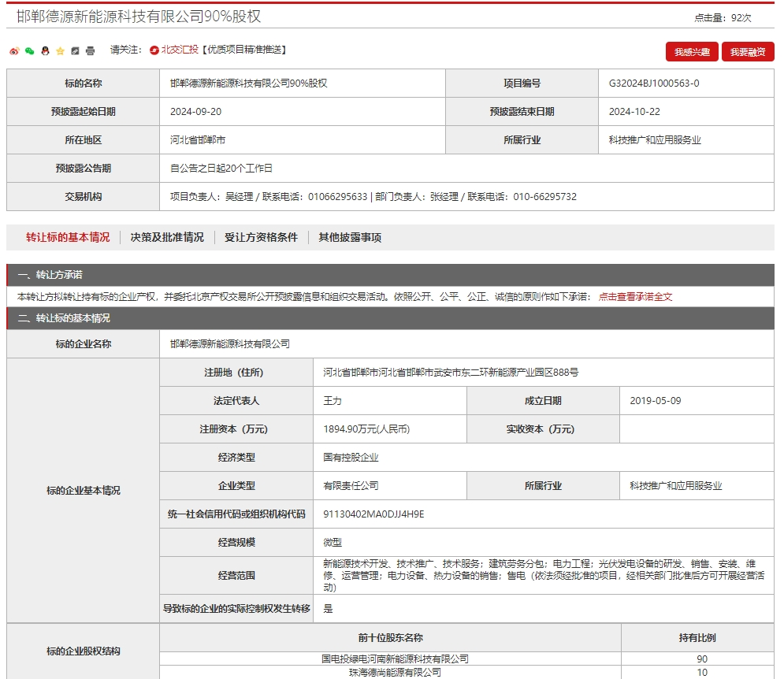This screenshot has width=784, height=679.
Task: Click the holding ratio 10
Action: point(702,673)
